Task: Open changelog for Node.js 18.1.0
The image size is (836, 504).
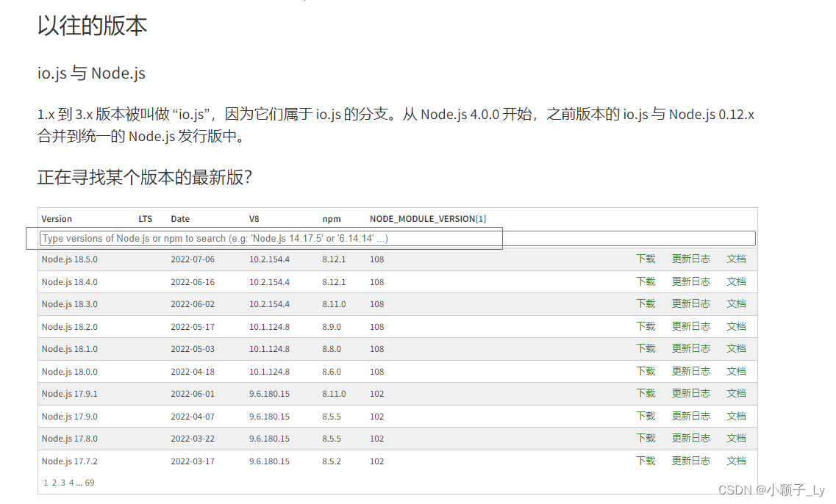Action: click(x=691, y=348)
